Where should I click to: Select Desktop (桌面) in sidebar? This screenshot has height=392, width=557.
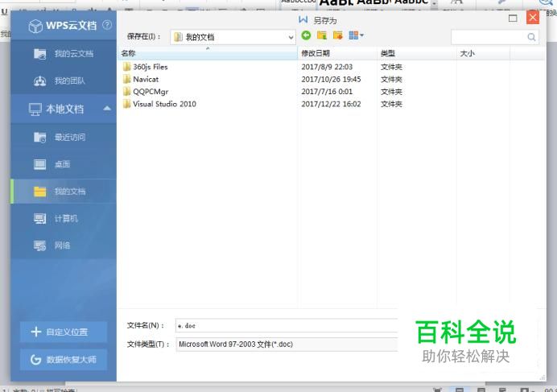tap(64, 164)
